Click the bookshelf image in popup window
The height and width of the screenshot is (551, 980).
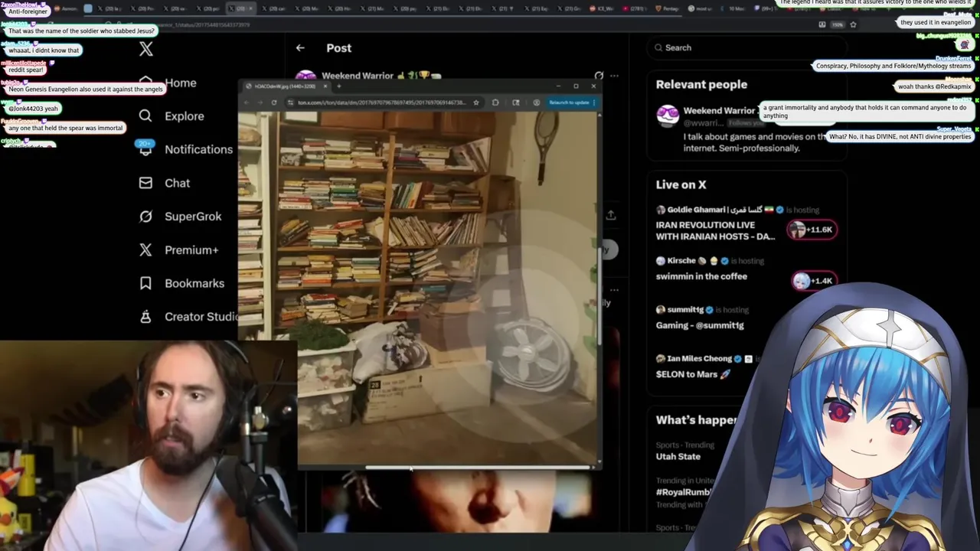point(419,288)
